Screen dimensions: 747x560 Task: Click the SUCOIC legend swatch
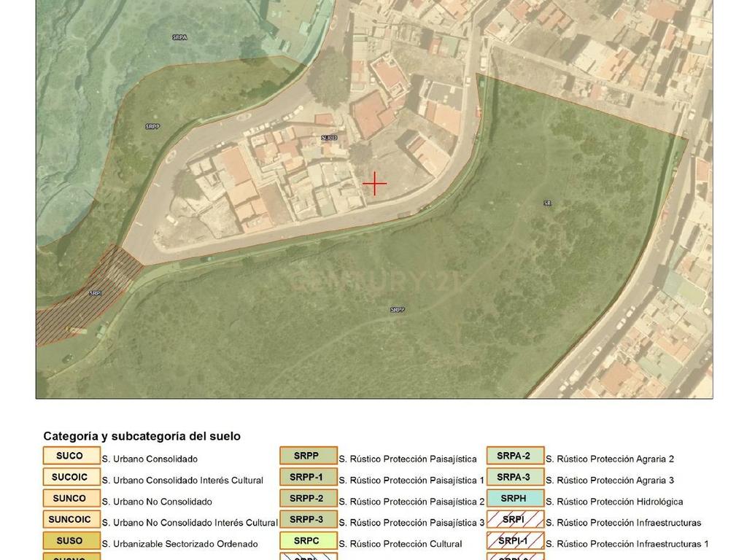click(x=71, y=477)
